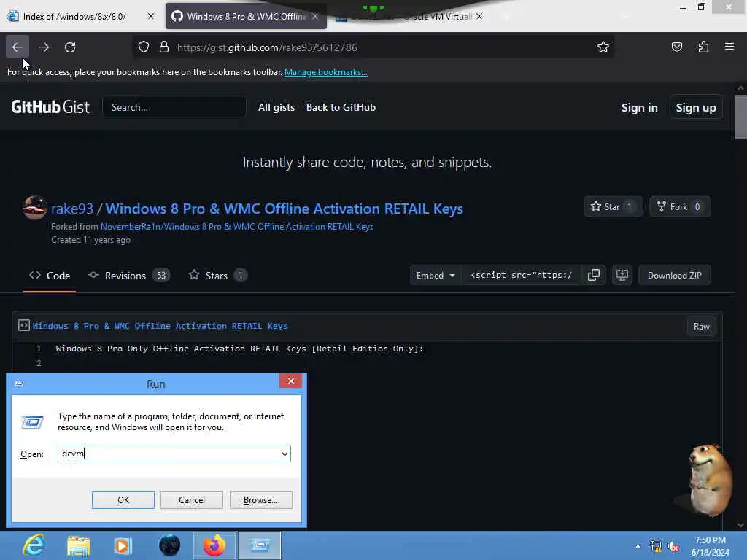The height and width of the screenshot is (560, 747).
Task: Click the muted volume tray icon
Action: pyautogui.click(x=673, y=547)
